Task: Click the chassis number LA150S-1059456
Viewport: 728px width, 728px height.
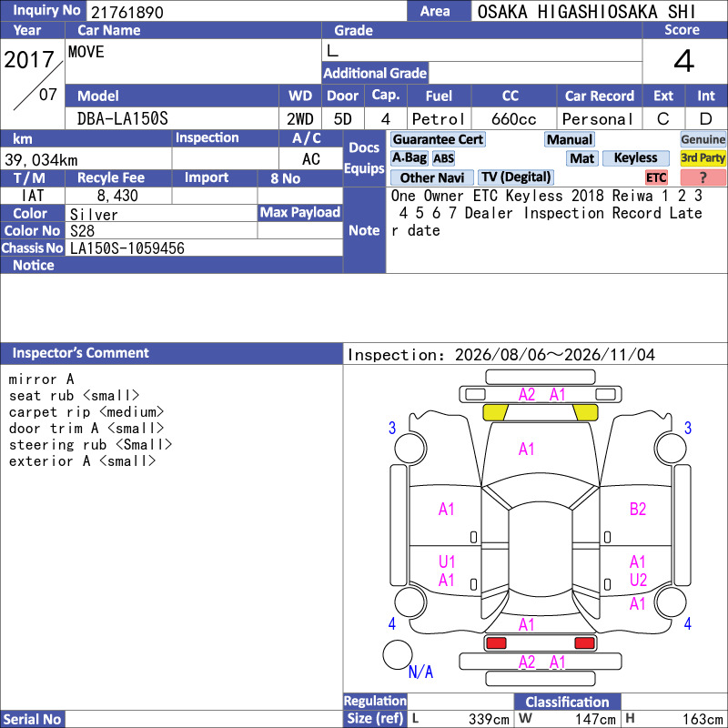Action: click(127, 248)
